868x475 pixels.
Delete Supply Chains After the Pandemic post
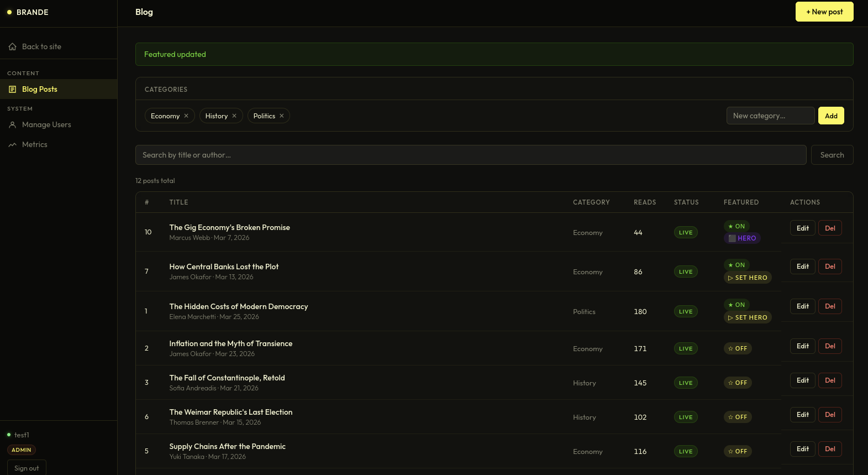(829, 449)
